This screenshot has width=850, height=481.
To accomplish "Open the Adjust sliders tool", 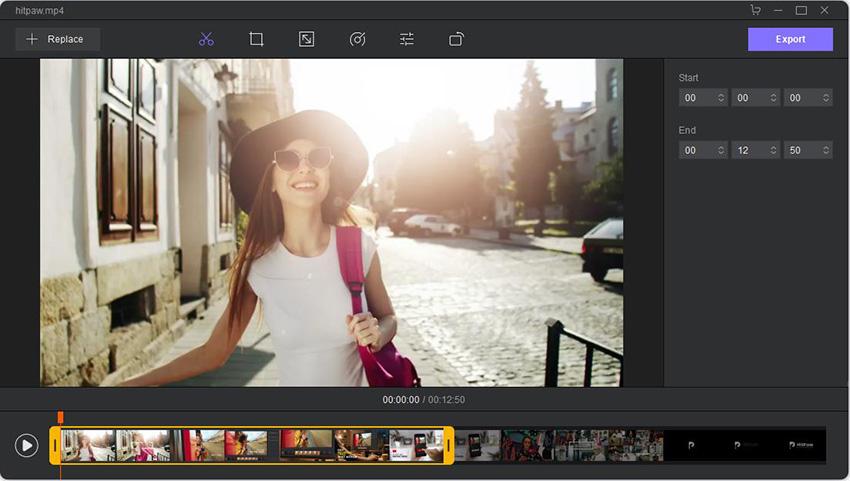I will [407, 39].
